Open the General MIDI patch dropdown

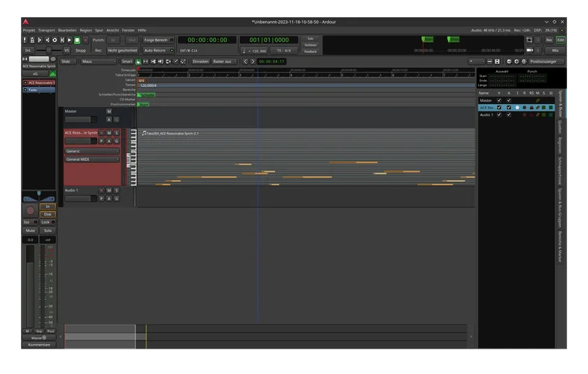click(92, 159)
